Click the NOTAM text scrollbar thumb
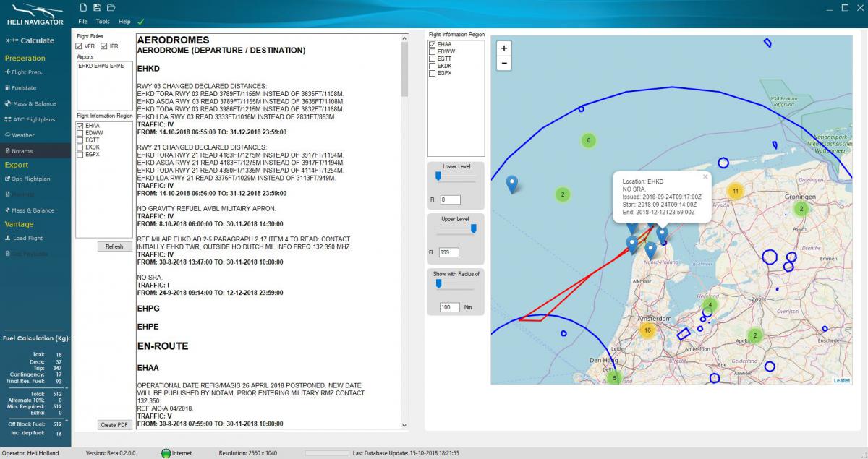 tap(404, 69)
